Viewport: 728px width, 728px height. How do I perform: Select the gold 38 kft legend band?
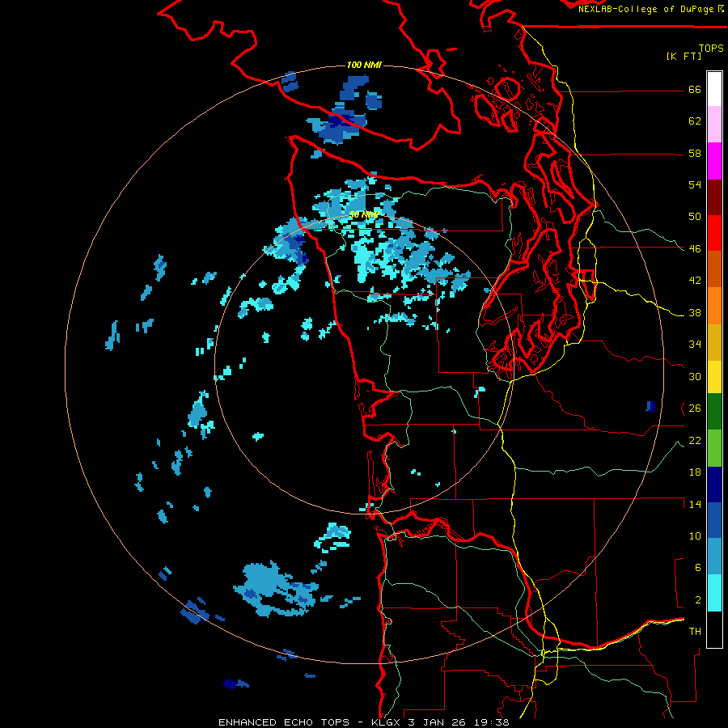click(714, 342)
